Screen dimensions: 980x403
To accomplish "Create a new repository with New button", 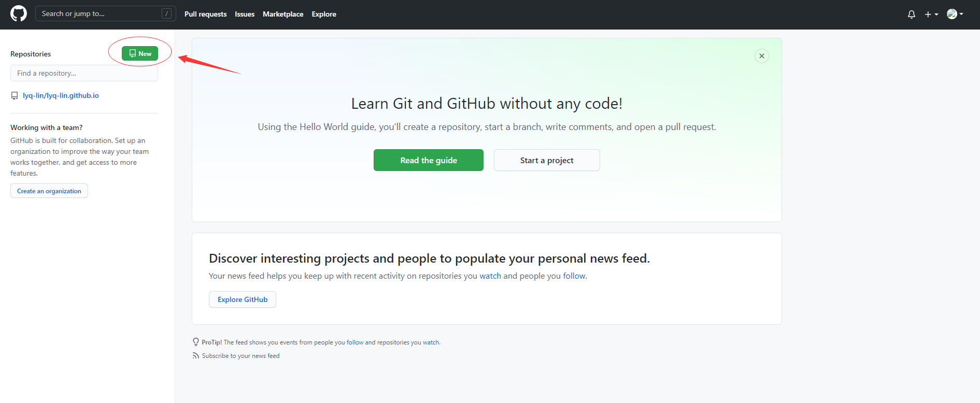I will coord(140,53).
